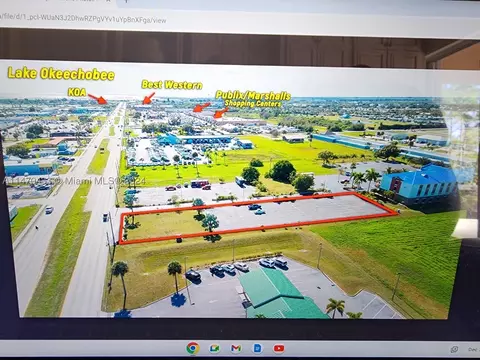
Task: Launch Google Meet from the shelf
Action: pos(215,348)
